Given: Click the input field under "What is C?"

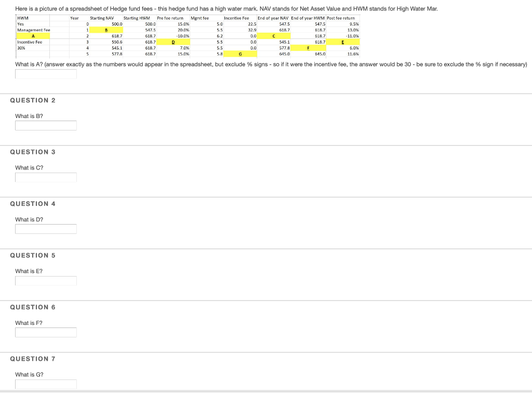Looking at the screenshot, I should point(46,177).
